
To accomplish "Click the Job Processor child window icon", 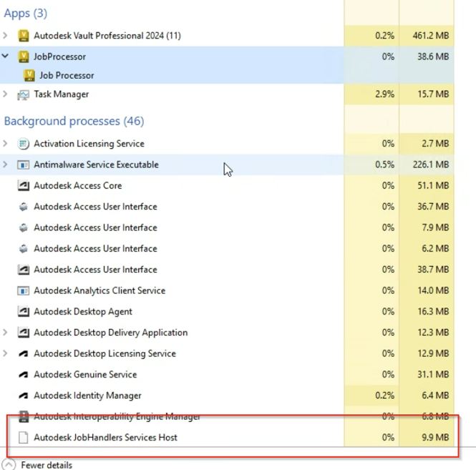I will [29, 75].
